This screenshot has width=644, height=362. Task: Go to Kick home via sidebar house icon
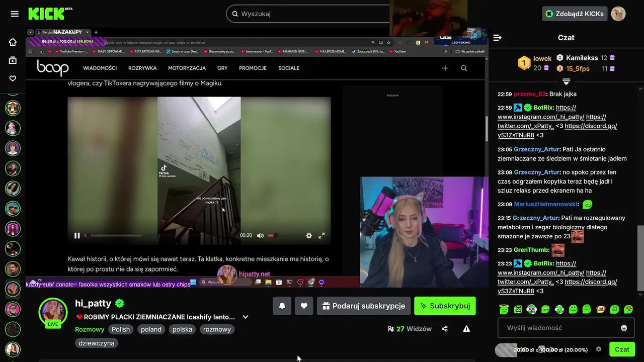point(13,42)
